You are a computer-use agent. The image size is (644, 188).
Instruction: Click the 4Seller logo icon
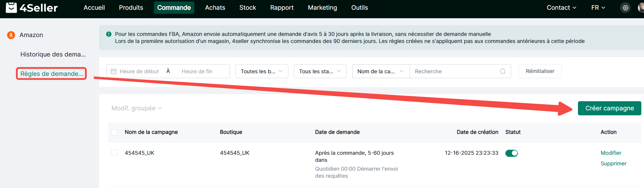tap(11, 8)
